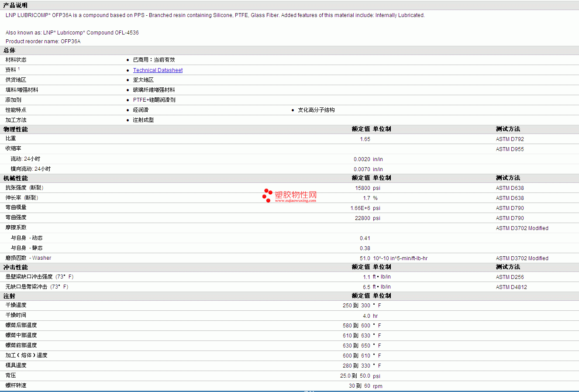Select the 性能特点 row label
579x392 pixels.
[16, 110]
